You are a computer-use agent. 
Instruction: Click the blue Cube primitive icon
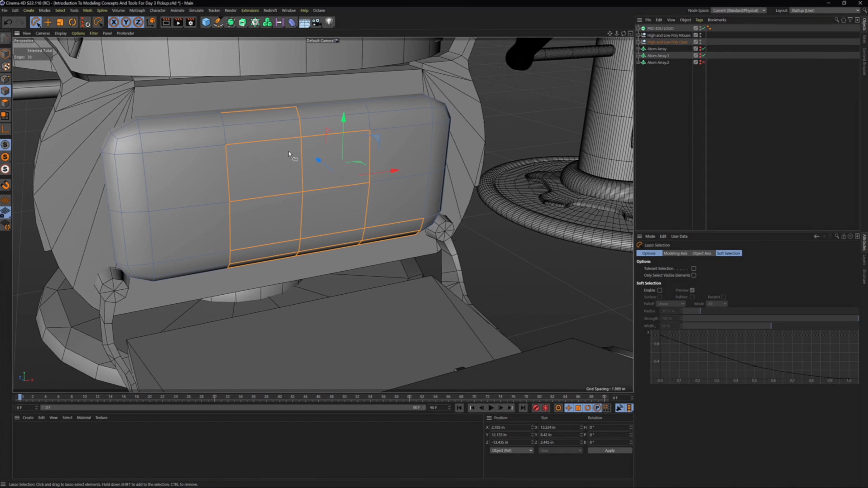point(206,22)
